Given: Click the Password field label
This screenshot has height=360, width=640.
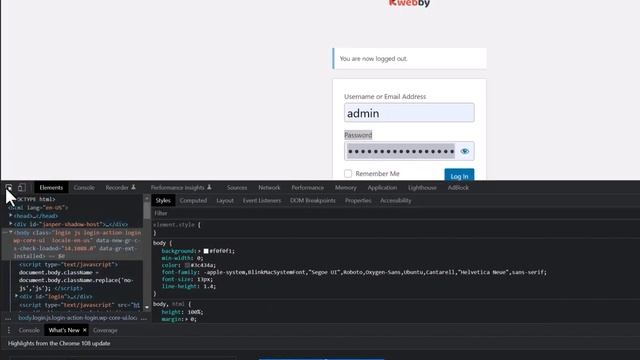Looking at the screenshot, I should 358,135.
